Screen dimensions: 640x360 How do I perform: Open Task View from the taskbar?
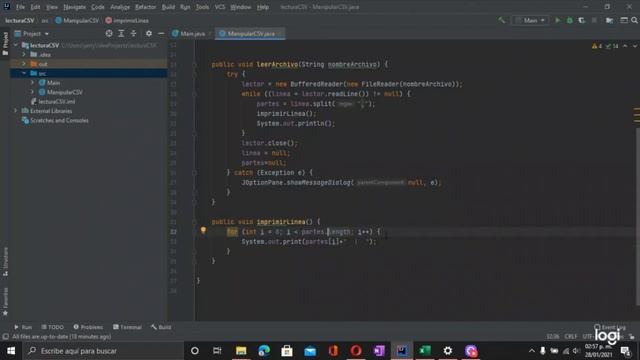coord(217,351)
